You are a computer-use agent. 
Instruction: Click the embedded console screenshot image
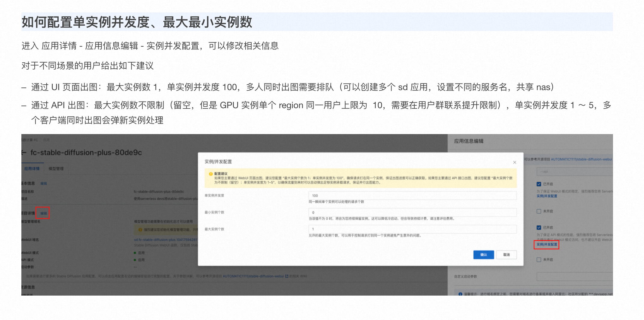point(317,215)
